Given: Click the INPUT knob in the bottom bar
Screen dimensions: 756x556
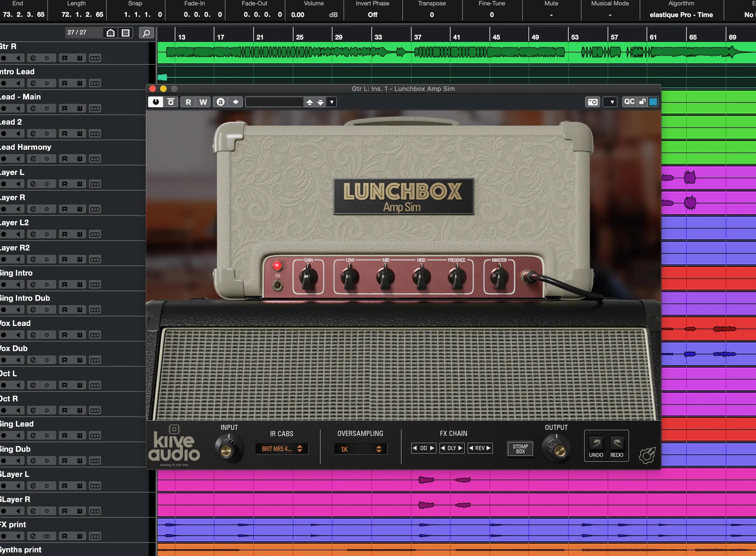Looking at the screenshot, I should point(228,448).
